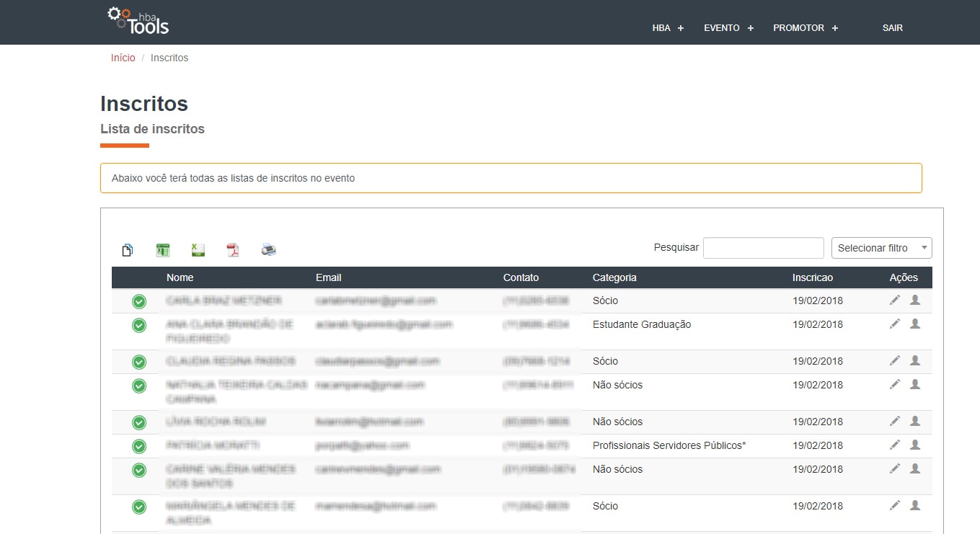Open the Profissionais Servidores Públicos row's user icon
Screen dimensions: 980x534
click(915, 445)
